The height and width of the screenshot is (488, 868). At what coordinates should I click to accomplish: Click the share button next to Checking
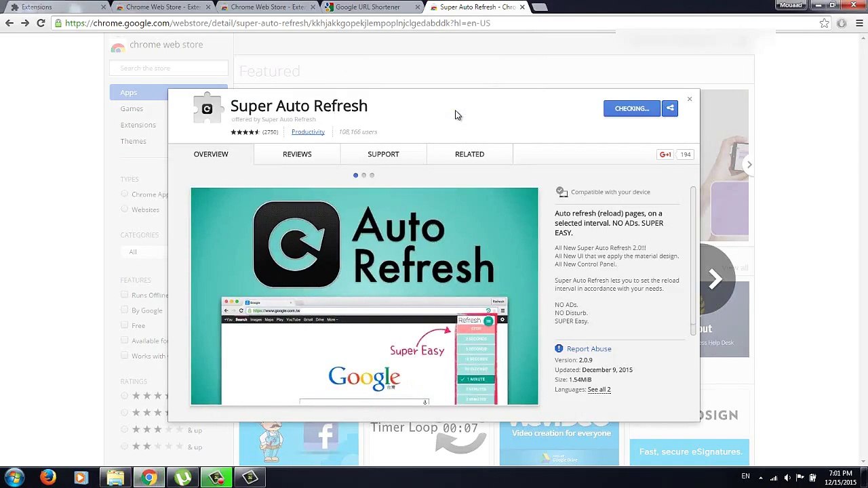670,108
